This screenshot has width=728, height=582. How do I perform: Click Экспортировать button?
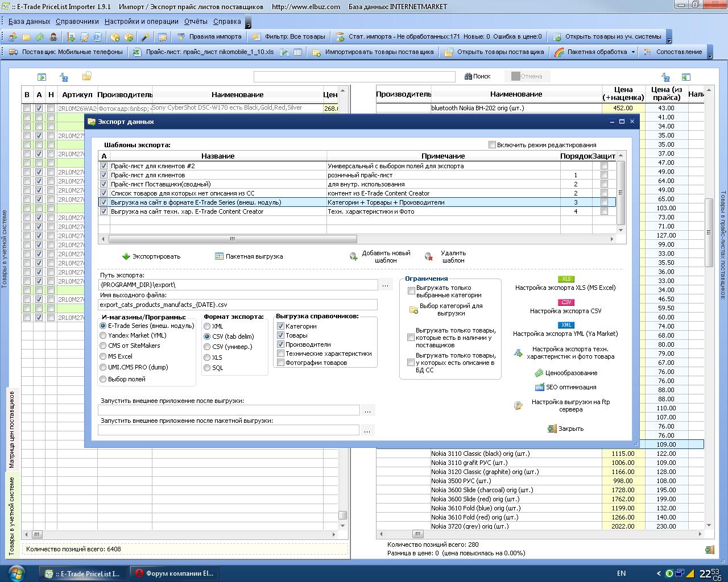(151, 256)
